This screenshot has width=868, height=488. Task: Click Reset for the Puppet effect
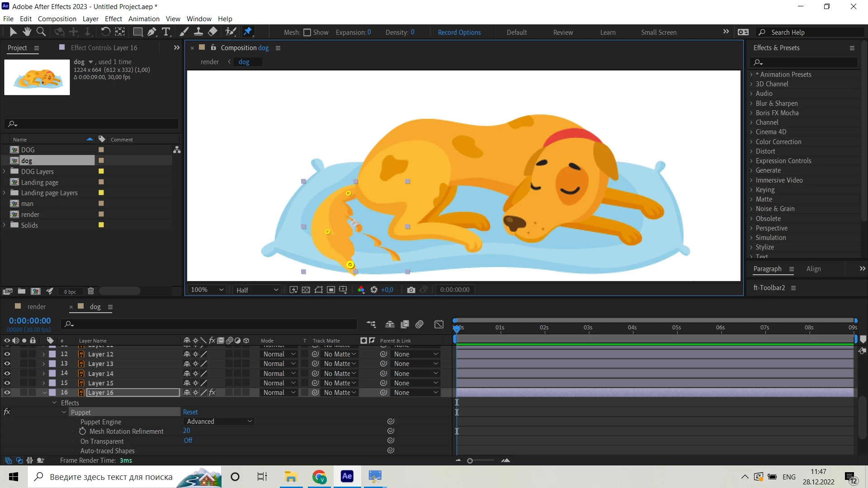pos(190,412)
